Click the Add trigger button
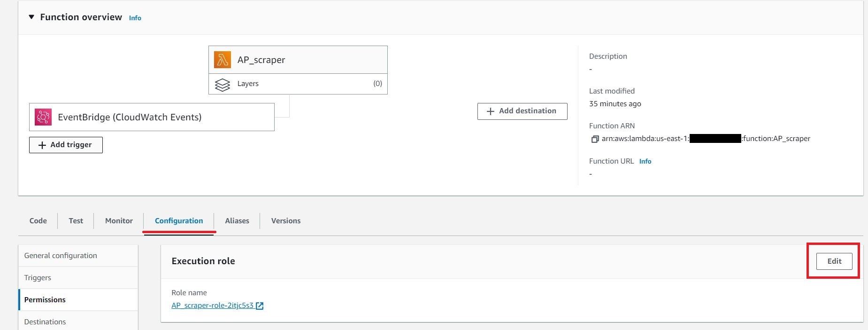868x330 pixels. pos(66,145)
